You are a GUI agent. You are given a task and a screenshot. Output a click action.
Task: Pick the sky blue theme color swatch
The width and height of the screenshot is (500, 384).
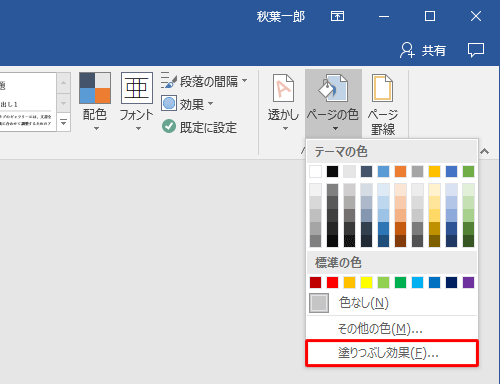[383, 172]
